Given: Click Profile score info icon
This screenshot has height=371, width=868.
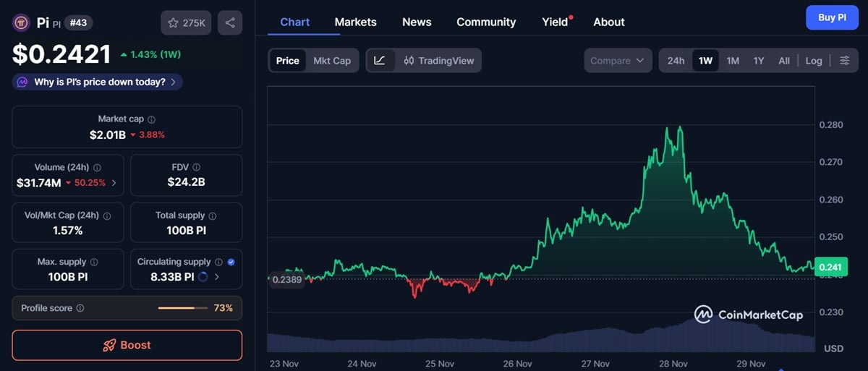Looking at the screenshot, I should point(80,308).
